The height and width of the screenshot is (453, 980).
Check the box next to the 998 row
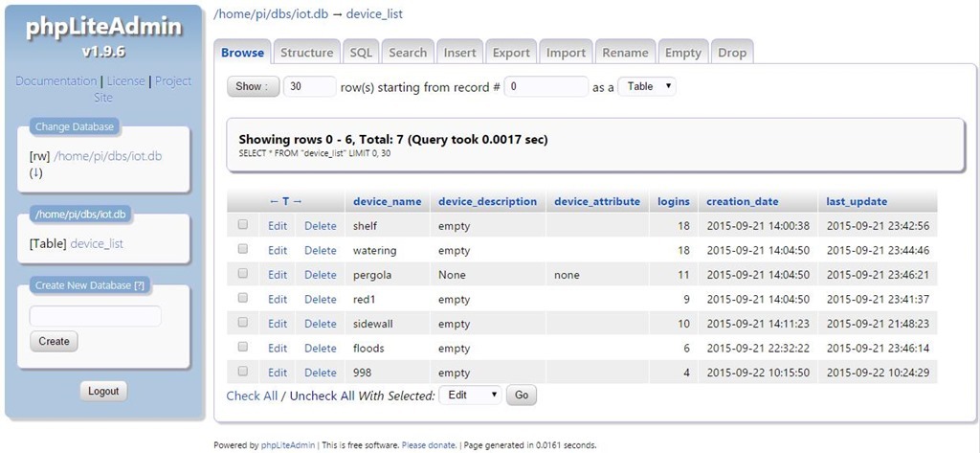point(243,371)
